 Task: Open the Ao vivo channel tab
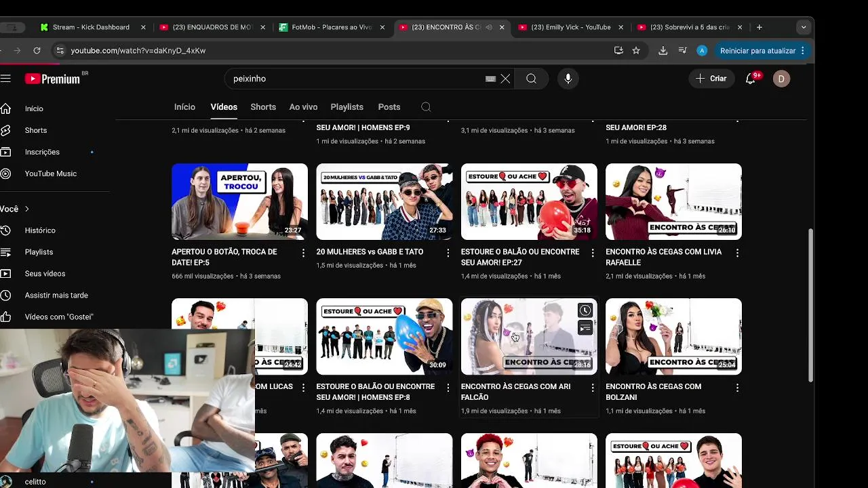tap(303, 107)
